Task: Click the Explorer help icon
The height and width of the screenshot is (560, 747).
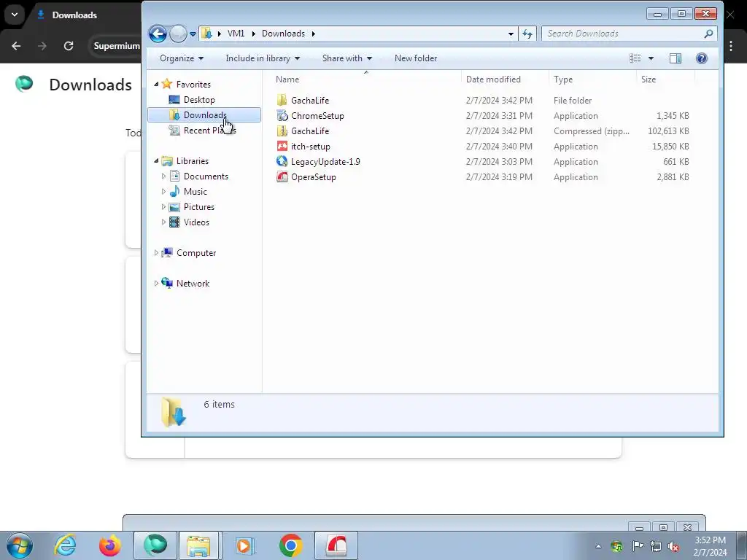Action: point(701,58)
